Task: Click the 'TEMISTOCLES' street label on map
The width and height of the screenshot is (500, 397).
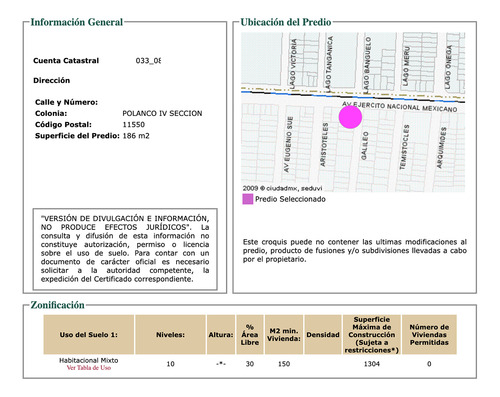Action: point(405,147)
